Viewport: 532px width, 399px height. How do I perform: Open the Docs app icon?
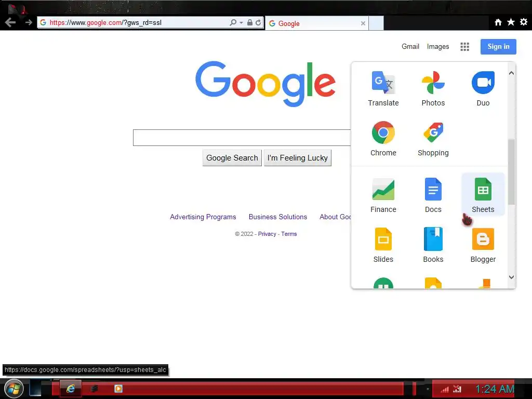click(x=433, y=189)
